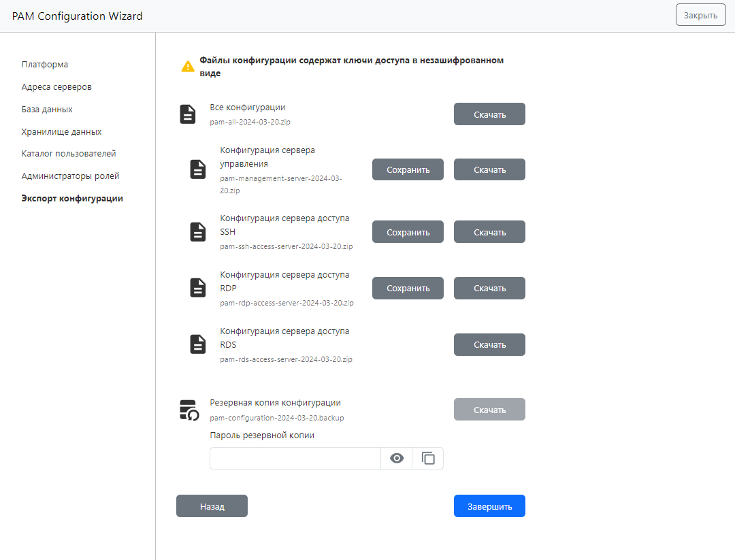
Task: Click the file icon for Все конфигурации
Action: point(188,114)
